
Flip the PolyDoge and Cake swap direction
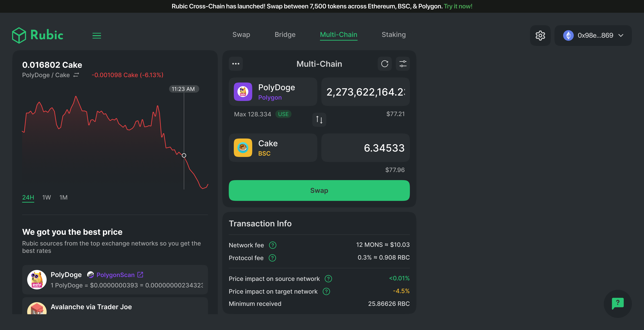tap(319, 120)
